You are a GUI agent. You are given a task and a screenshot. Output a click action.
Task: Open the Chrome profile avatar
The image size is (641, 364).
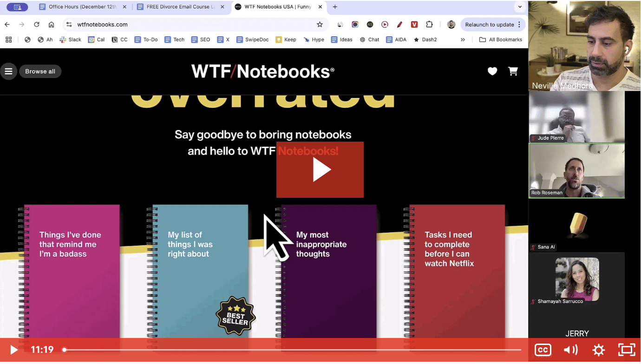(x=451, y=25)
